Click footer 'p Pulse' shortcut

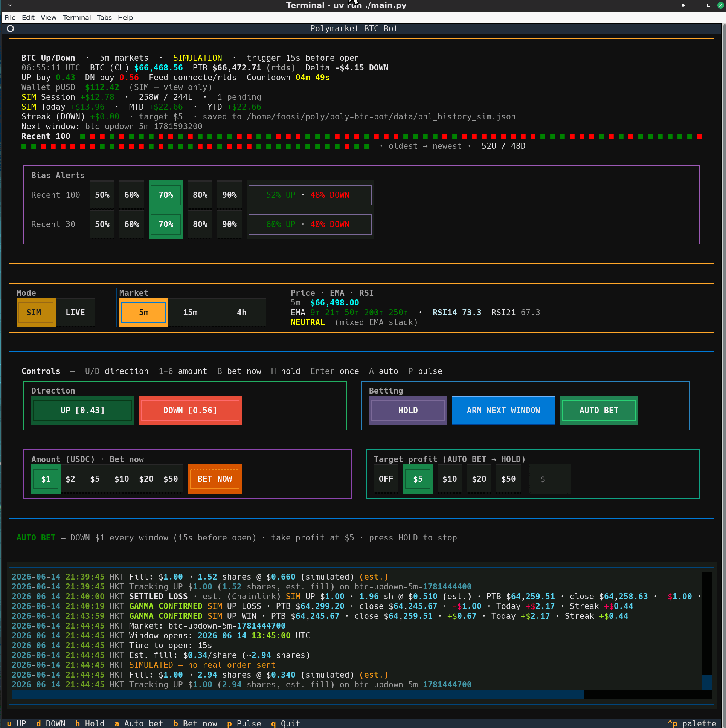tap(244, 723)
